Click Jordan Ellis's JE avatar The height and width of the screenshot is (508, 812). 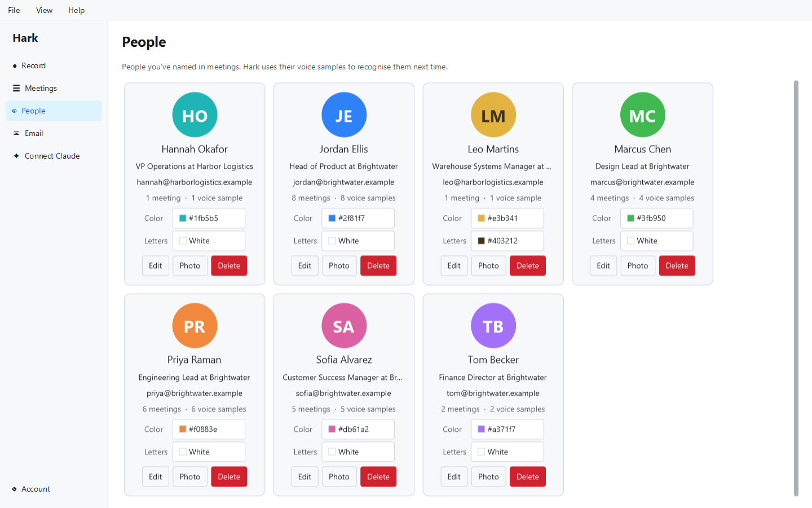[344, 115]
